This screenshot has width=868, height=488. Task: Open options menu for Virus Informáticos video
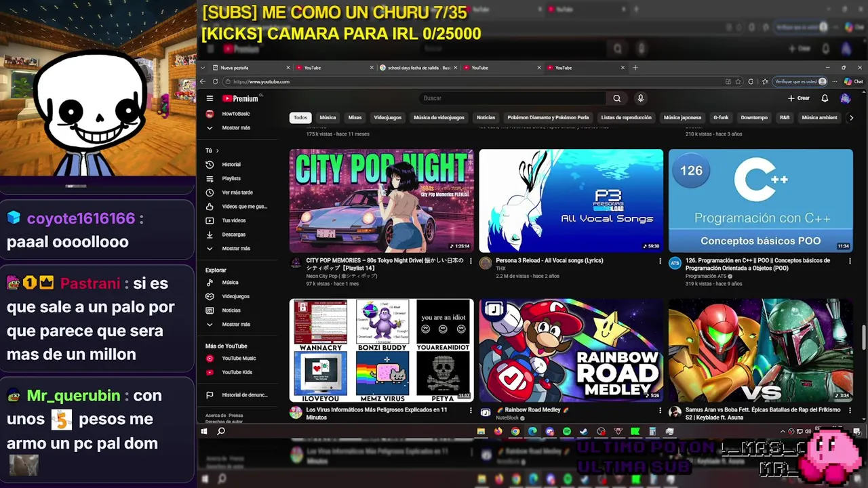pos(471,410)
